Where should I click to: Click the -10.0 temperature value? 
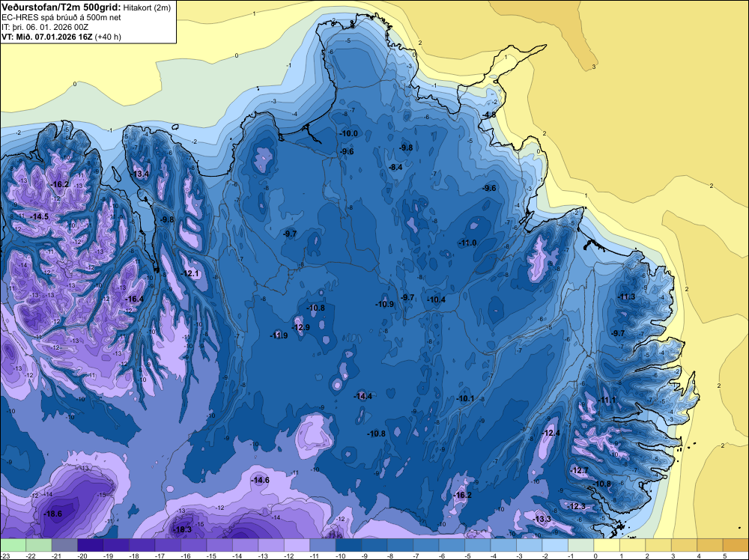point(348,133)
